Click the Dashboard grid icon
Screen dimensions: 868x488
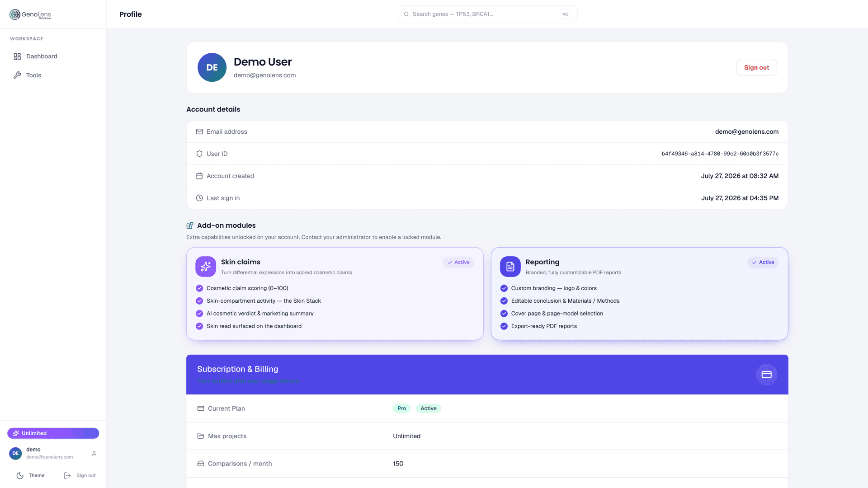[17, 56]
